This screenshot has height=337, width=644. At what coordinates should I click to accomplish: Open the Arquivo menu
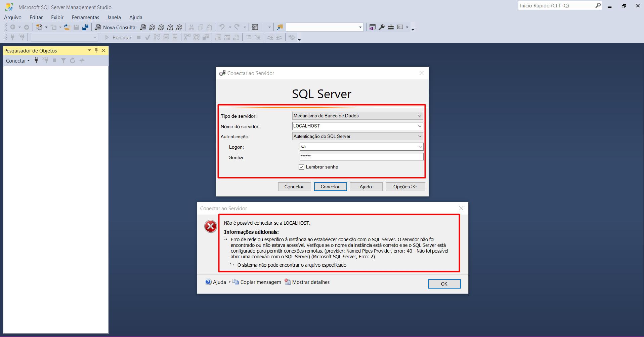tap(13, 17)
